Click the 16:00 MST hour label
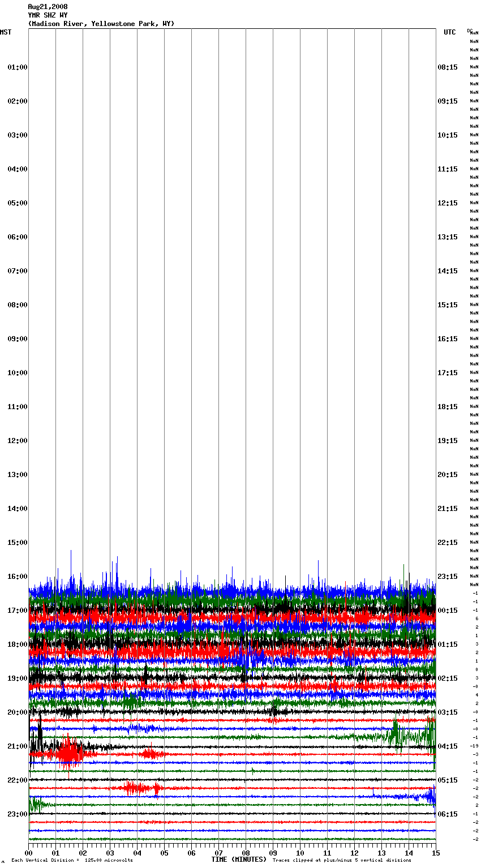The image size is (481, 868). (18, 577)
